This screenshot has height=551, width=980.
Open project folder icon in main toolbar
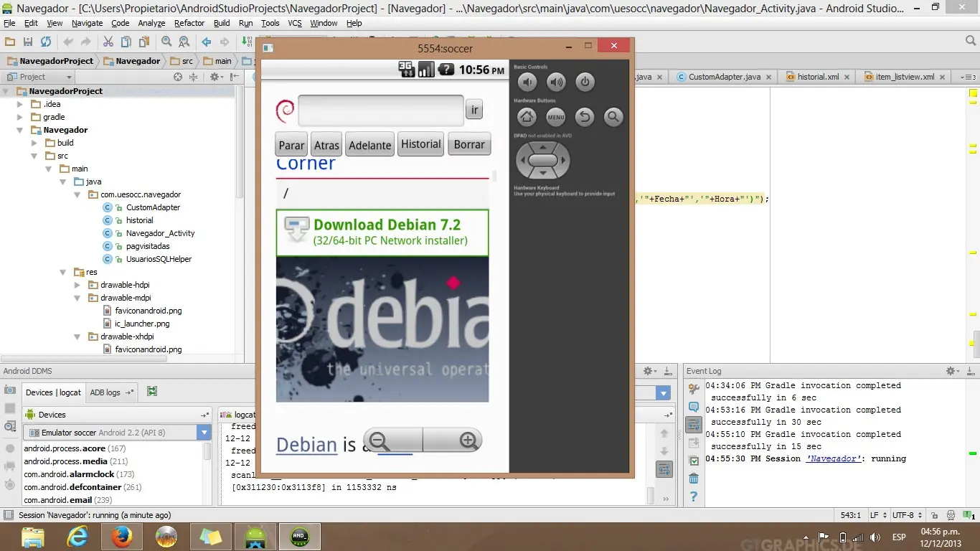pos(10,42)
